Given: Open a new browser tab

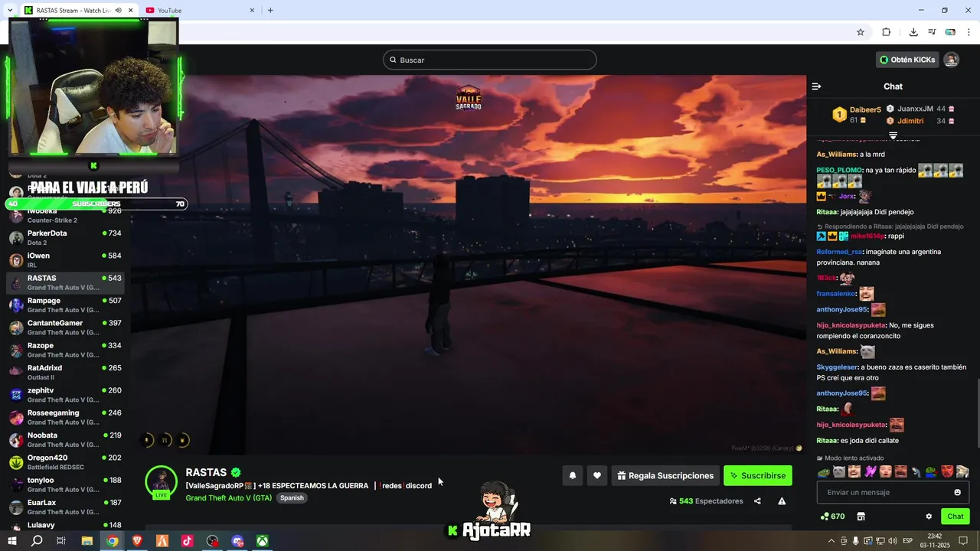Looking at the screenshot, I should [270, 10].
